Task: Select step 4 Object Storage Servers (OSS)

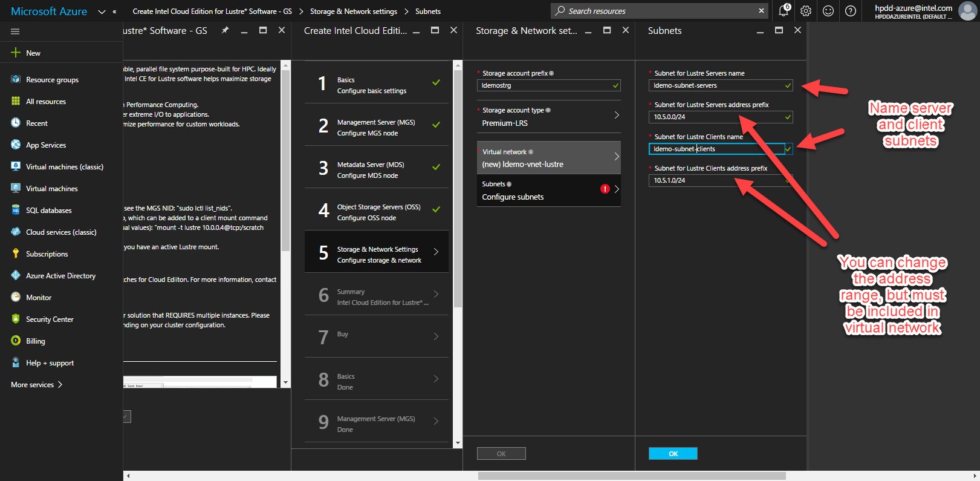Action: tap(377, 209)
